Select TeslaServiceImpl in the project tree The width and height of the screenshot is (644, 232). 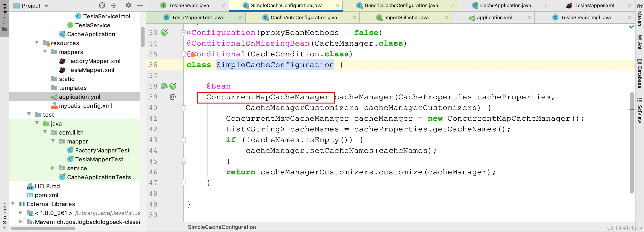click(107, 16)
